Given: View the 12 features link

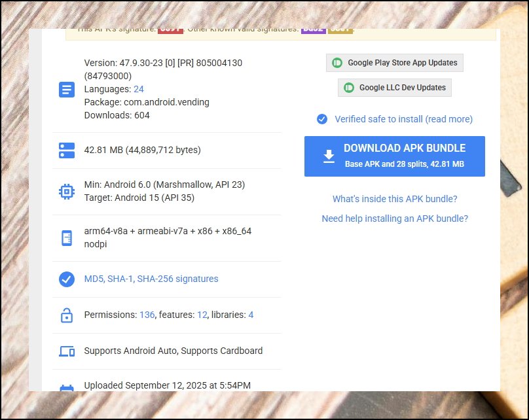Looking at the screenshot, I should [202, 315].
